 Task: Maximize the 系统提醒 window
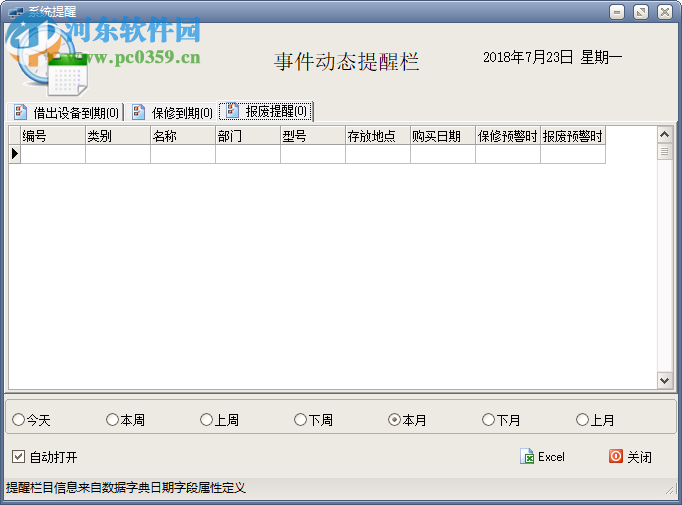click(x=641, y=12)
